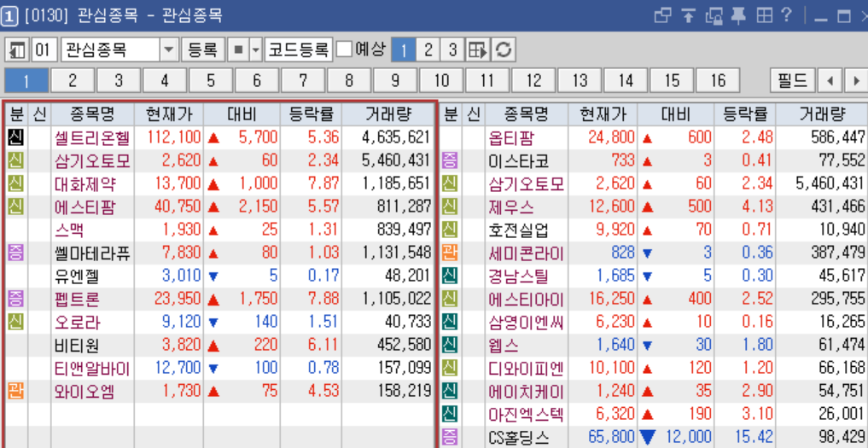Image resolution: width=868 pixels, height=448 pixels.
Task: Select the 티앤알바이 stock name
Action: tap(92, 369)
